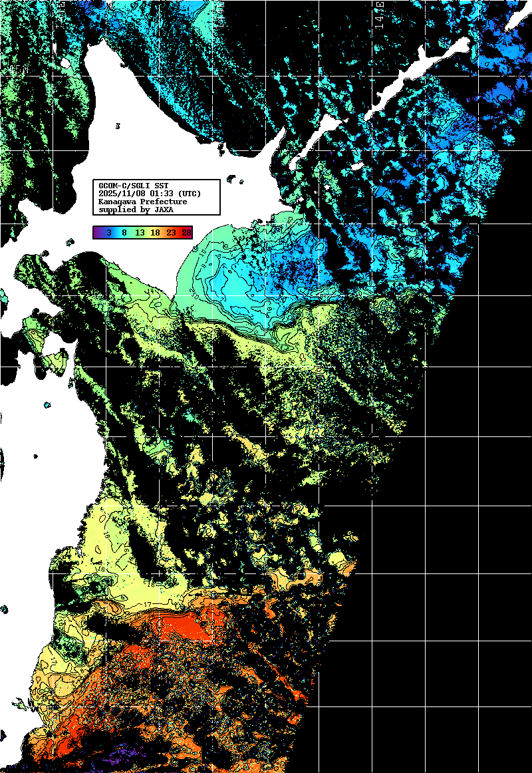Click the small white lake at upper left
Viewport: 532px width, 773px height.
[x=65, y=63]
